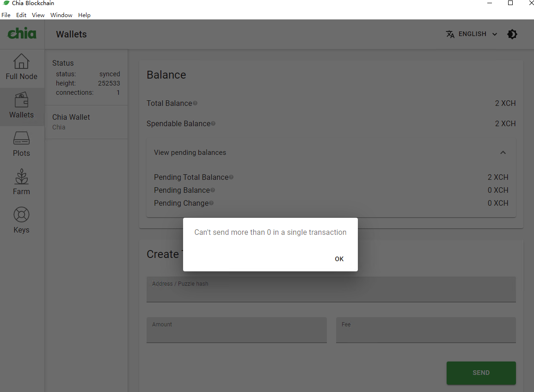The height and width of the screenshot is (392, 534).
Task: Open the View menu
Action: 38,15
